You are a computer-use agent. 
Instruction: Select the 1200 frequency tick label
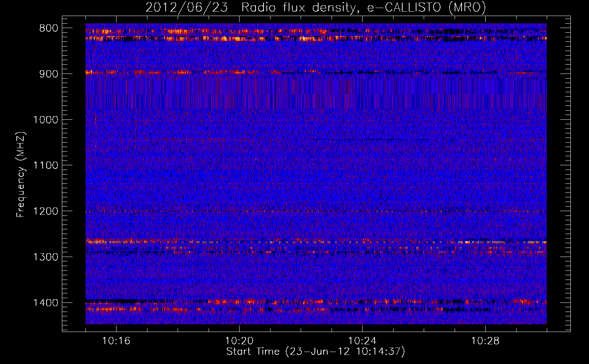pos(46,211)
